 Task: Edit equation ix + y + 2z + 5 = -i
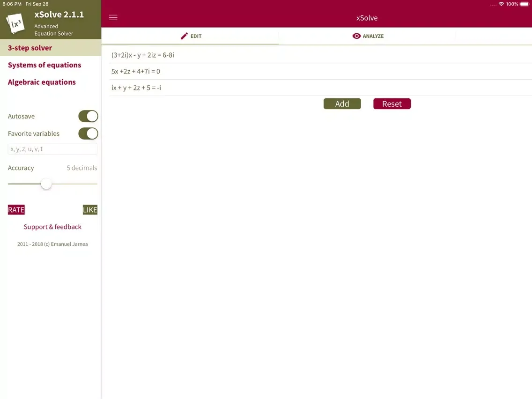click(x=321, y=88)
